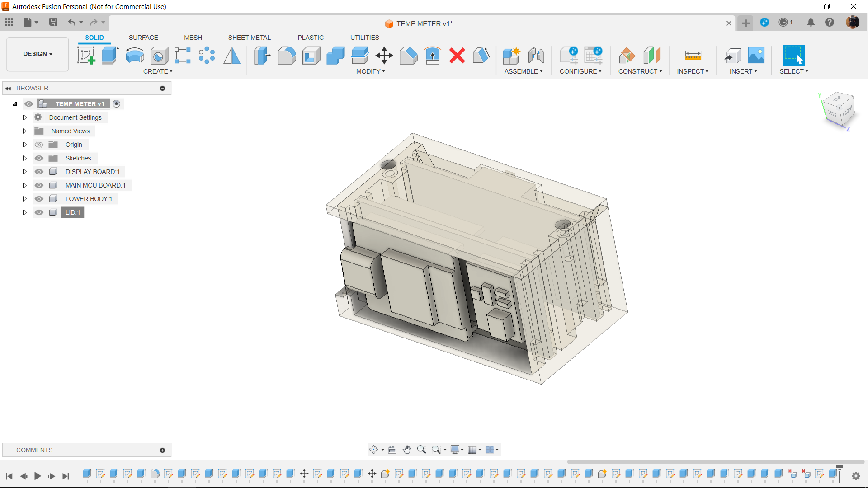
Task: Expand the Origin folder in browser
Action: click(24, 144)
